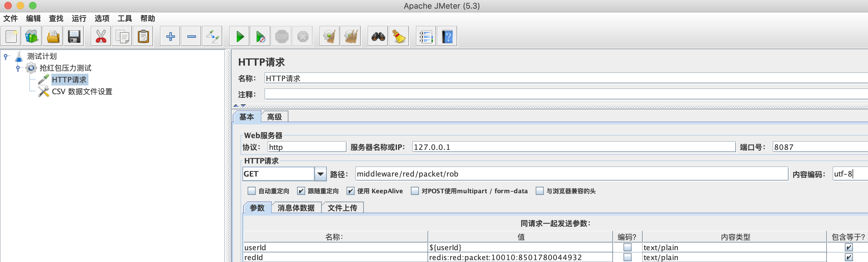Toggle 编码 checkbox for userId row
The width and height of the screenshot is (868, 262).
pos(627,247)
